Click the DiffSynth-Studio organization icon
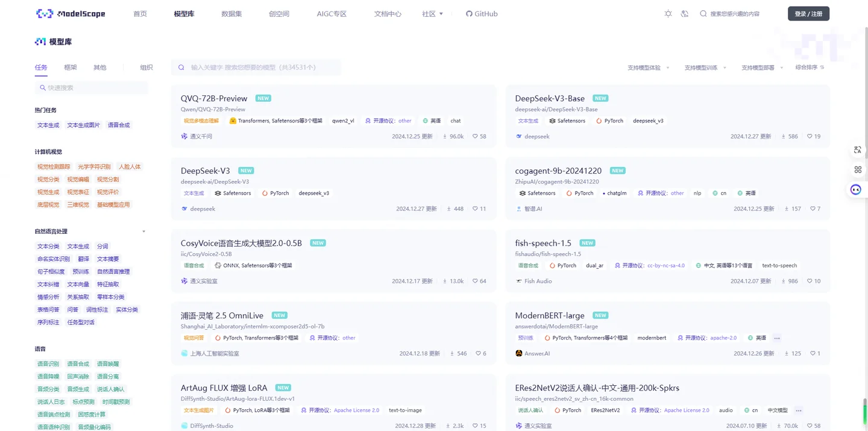 pyautogui.click(x=184, y=426)
